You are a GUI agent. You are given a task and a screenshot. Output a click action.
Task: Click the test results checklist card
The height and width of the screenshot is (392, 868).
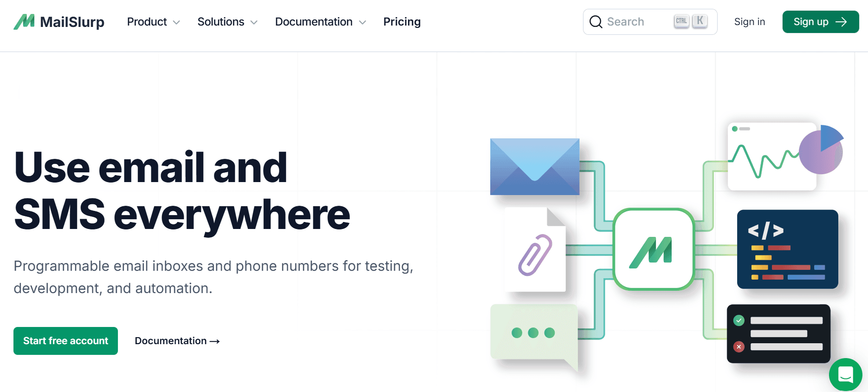(x=778, y=333)
